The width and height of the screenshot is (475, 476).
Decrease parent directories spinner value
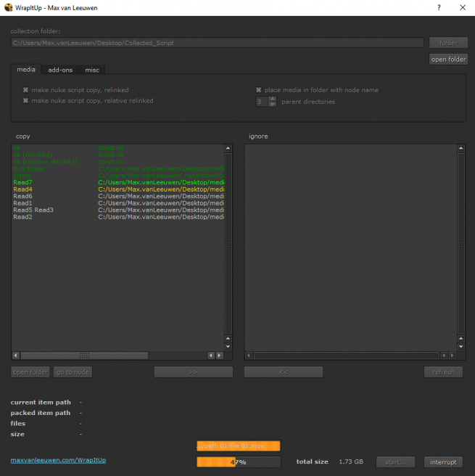[273, 104]
